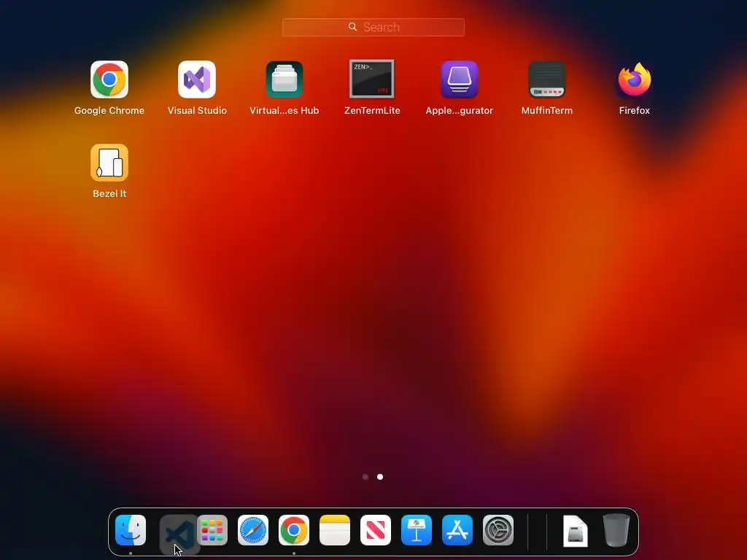Launch ZenTermLite terminal app
Image resolution: width=747 pixels, height=560 pixels.
[372, 79]
